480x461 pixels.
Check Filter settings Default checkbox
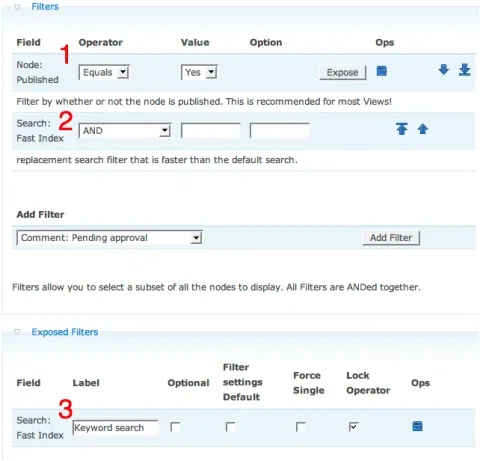coord(230,427)
